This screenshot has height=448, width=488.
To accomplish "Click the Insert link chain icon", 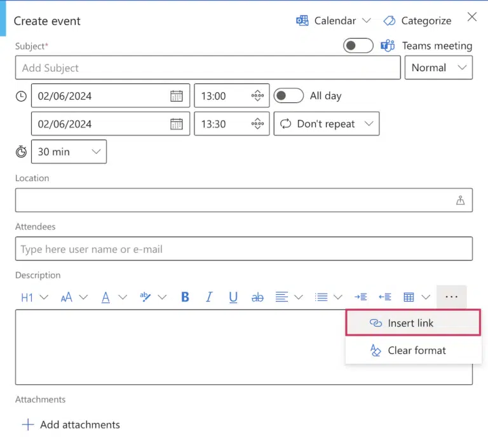I will [x=376, y=323].
